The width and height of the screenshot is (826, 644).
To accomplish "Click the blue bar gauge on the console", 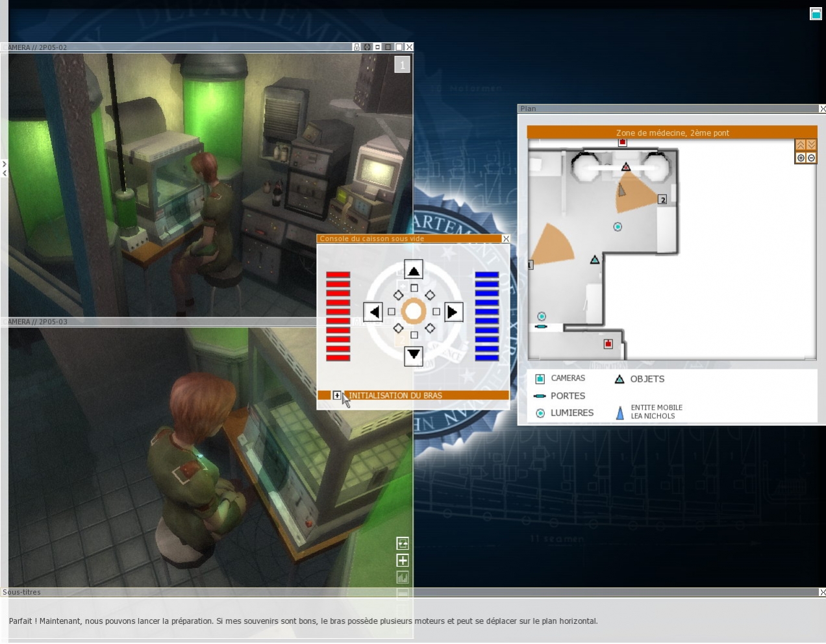I will (487, 316).
